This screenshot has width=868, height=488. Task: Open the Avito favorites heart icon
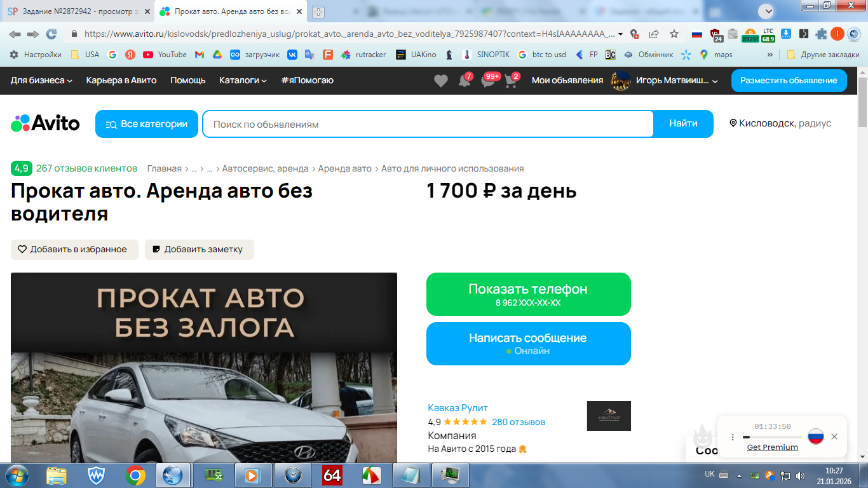[440, 81]
